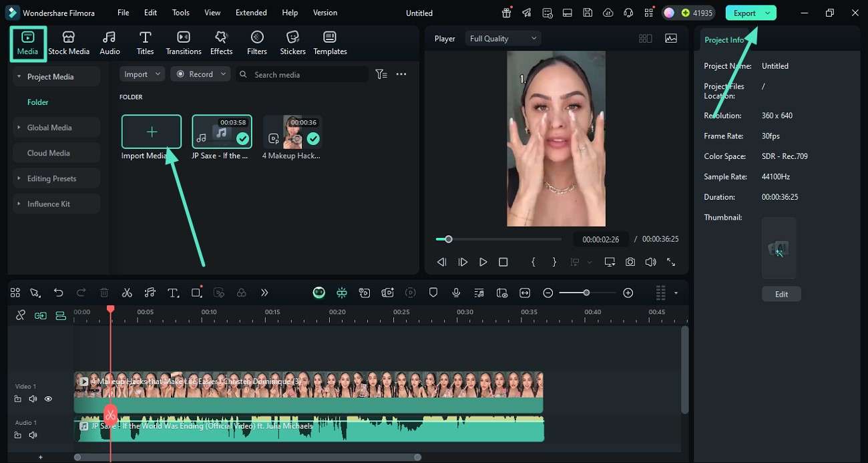868x463 pixels.
Task: Click the audio stretch music icon
Action: click(150, 293)
